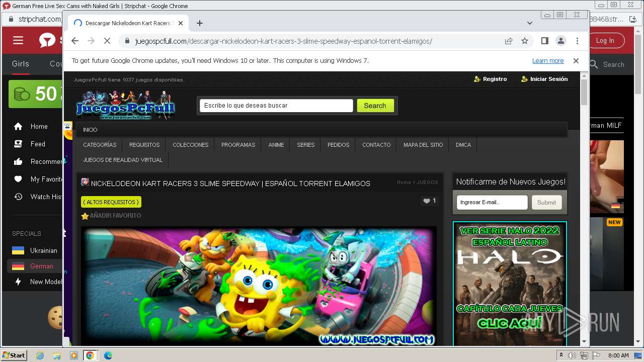Screen dimensions: 644x362
Task: Open the Registro link
Action: click(x=491, y=79)
